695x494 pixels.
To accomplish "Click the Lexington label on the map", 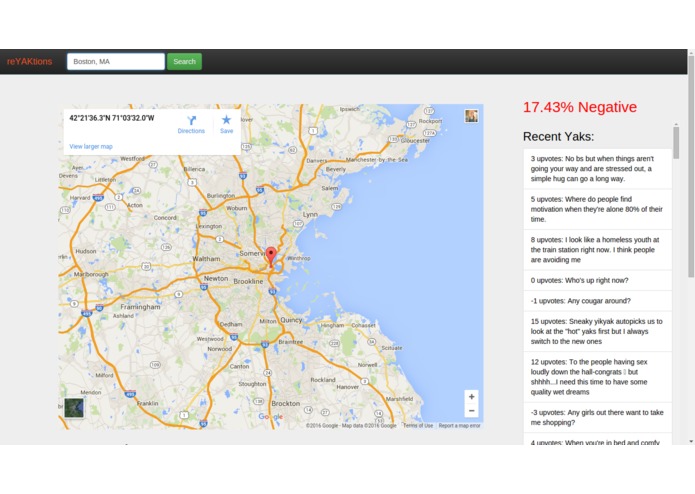I will coord(209,226).
